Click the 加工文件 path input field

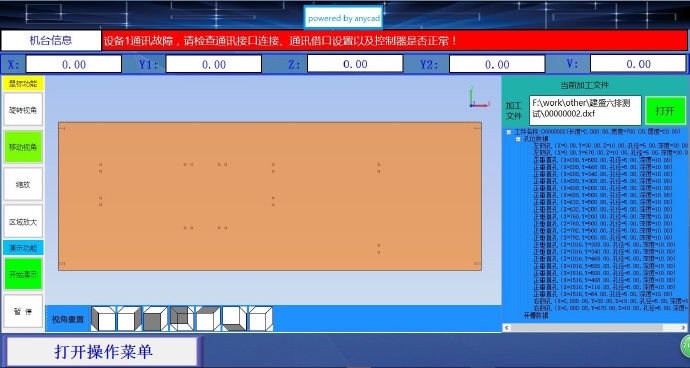pos(585,110)
